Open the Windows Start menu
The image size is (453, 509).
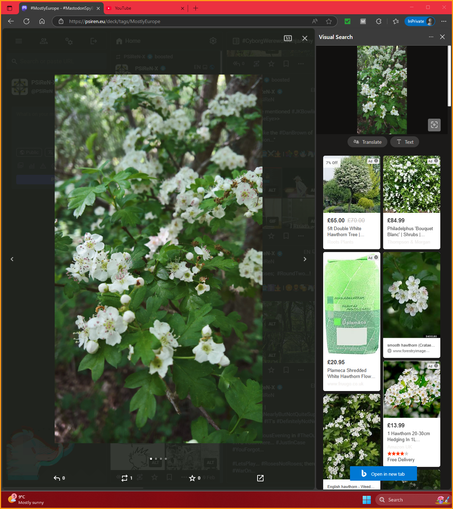(x=366, y=500)
